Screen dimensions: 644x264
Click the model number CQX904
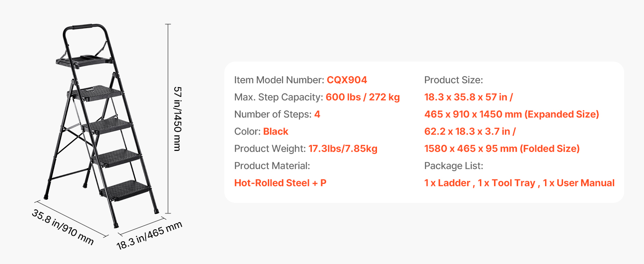click(x=347, y=80)
